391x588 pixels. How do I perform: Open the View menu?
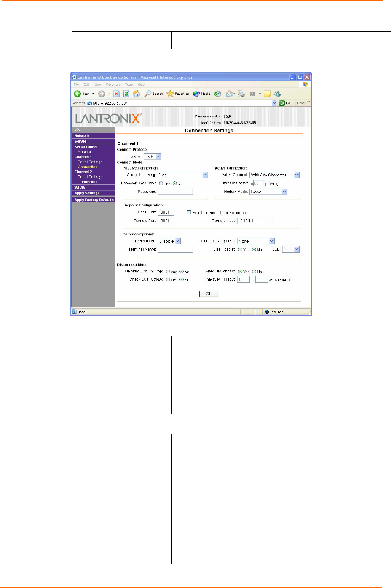[x=98, y=84]
